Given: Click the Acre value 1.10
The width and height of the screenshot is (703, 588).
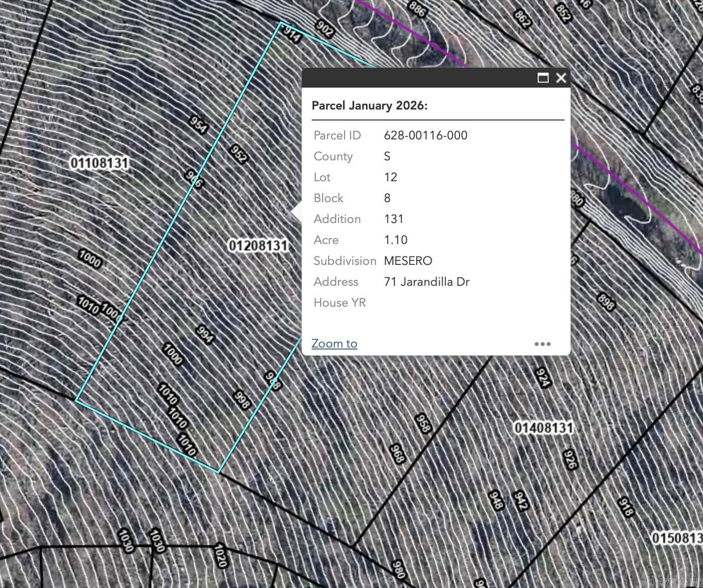Looking at the screenshot, I should (395, 240).
